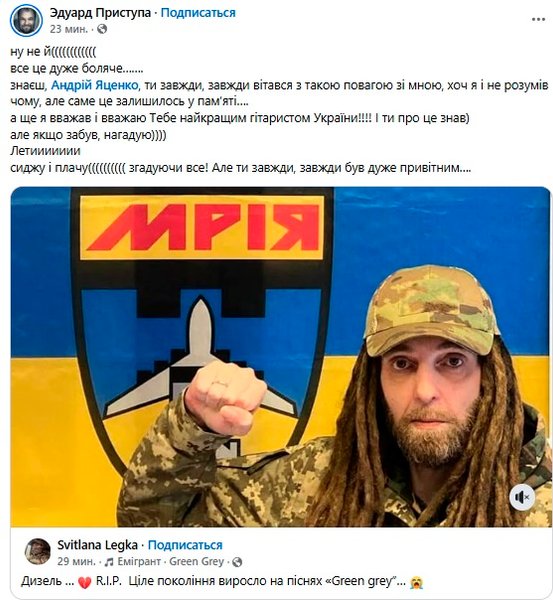
Task: Open Эдуард Приступа profile avatar
Action: pos(26,21)
